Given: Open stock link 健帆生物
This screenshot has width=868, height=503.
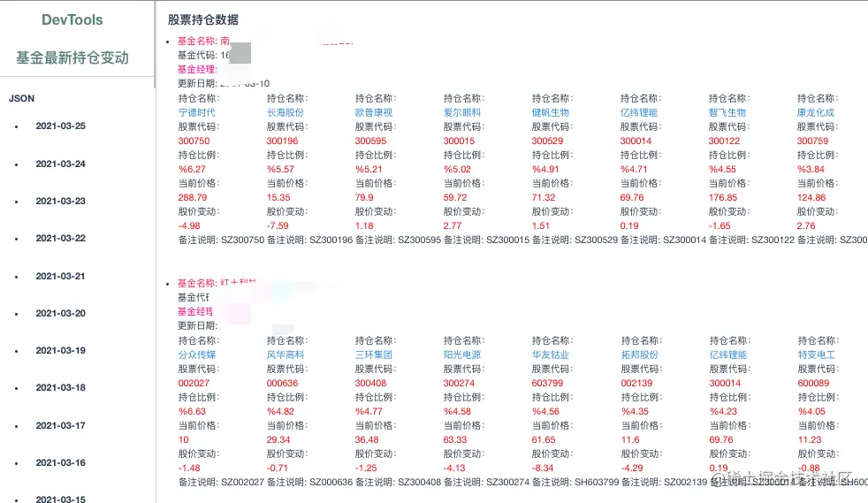Looking at the screenshot, I should [x=551, y=112].
